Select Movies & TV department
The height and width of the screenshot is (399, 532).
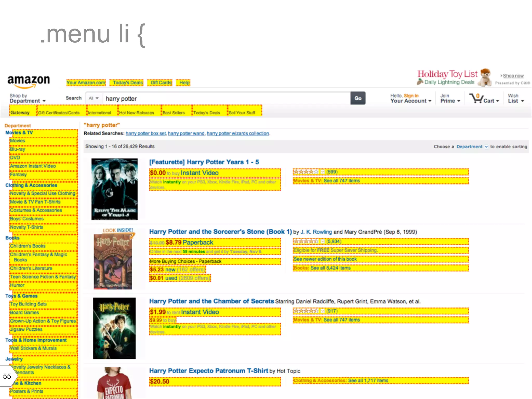tap(19, 132)
